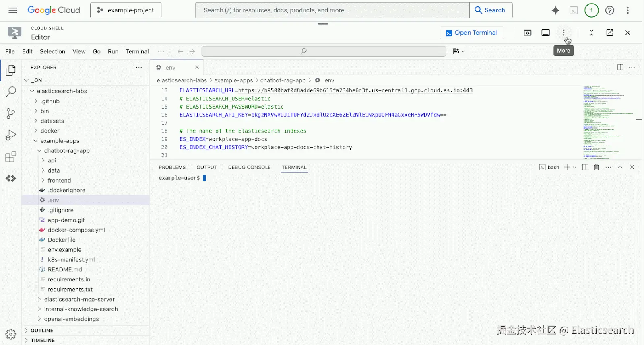Viewport: 644px width, 345px height.
Task: Open the Extensions view
Action: 11,157
